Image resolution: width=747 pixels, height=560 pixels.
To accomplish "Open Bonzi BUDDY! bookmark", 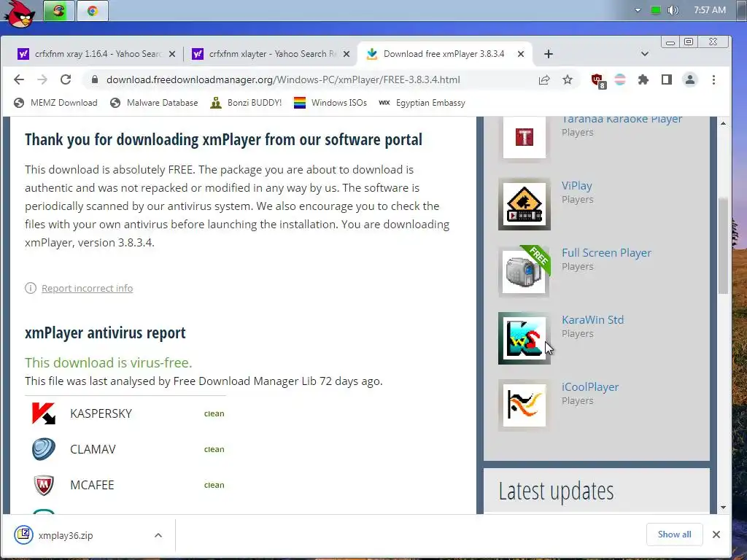I will pos(246,103).
